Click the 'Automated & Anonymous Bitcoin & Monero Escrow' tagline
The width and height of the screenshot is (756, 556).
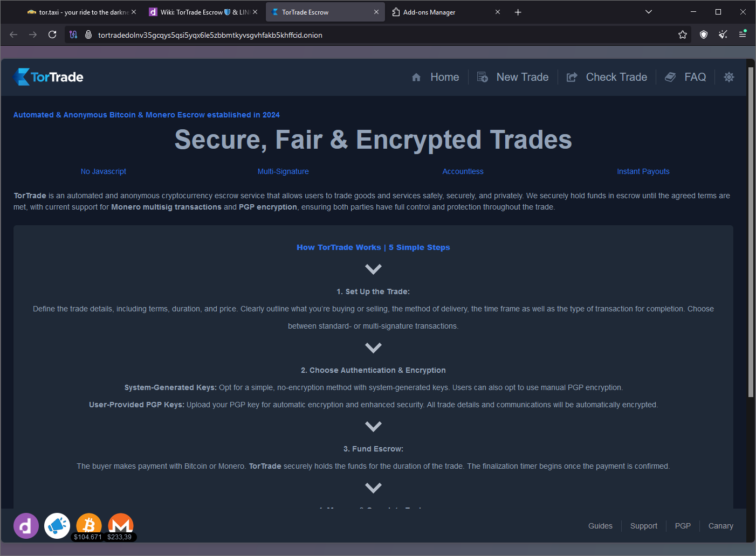point(147,115)
